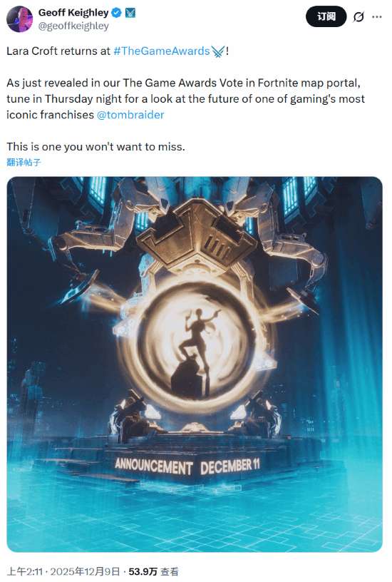Screen dimensions: 392x582
Task: Click the Game Awards emoji after hashtag
Action: [x=218, y=51]
